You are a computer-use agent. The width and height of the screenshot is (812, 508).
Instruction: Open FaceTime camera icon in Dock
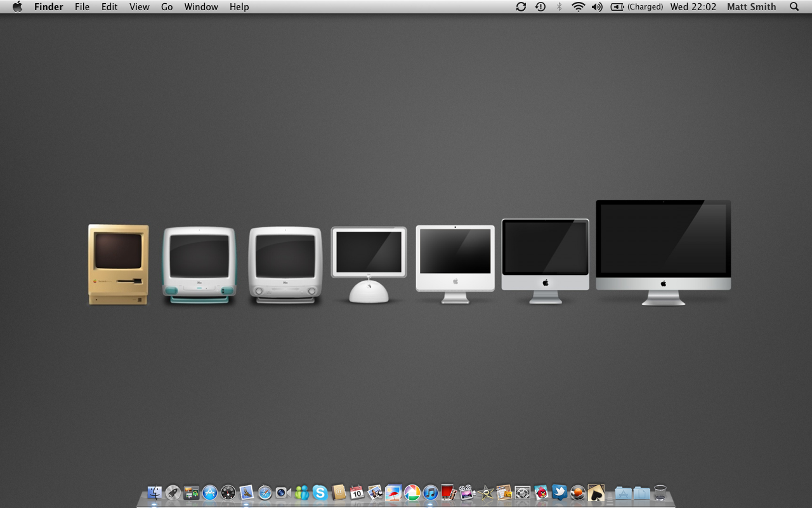(283, 492)
